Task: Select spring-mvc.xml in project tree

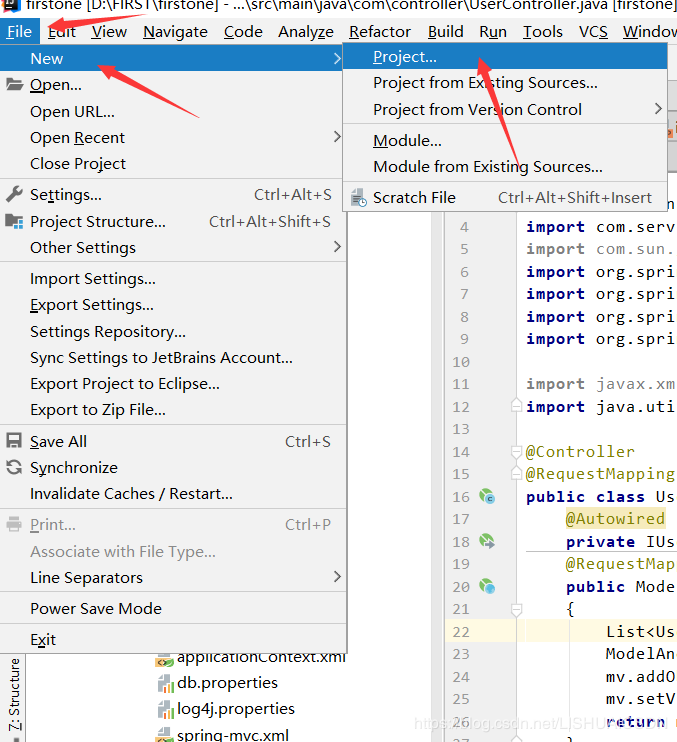Action: [232, 735]
